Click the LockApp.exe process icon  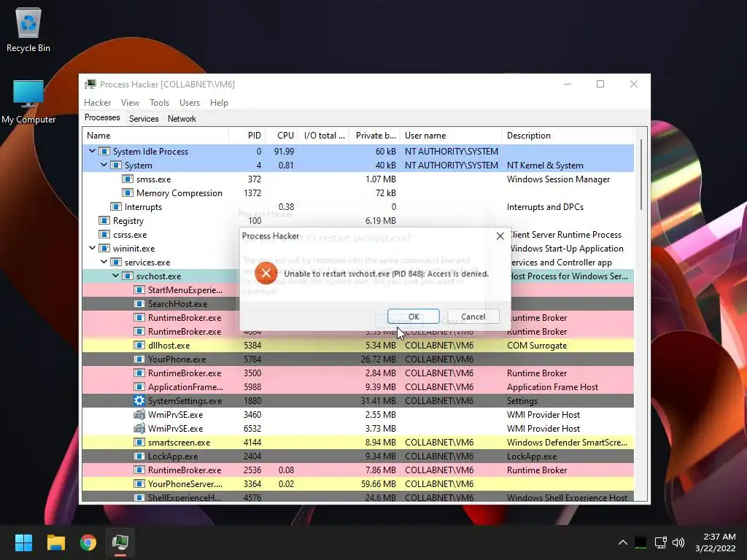pos(139,456)
